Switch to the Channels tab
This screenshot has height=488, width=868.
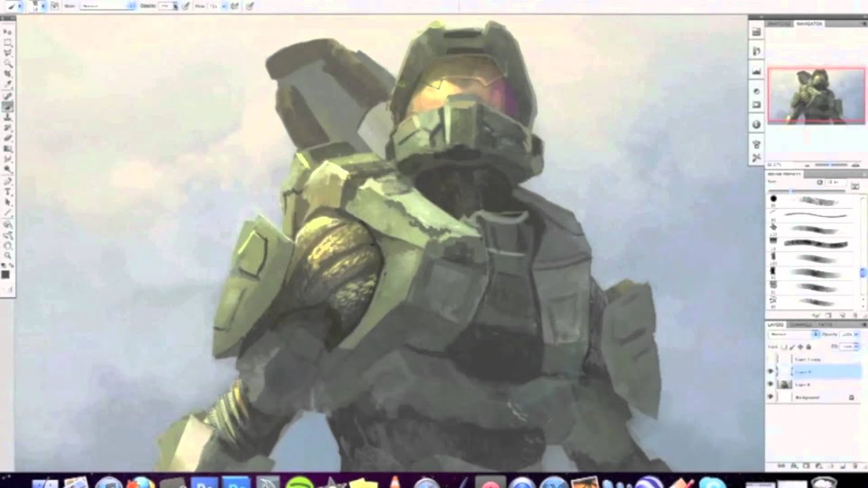pyautogui.click(x=800, y=325)
